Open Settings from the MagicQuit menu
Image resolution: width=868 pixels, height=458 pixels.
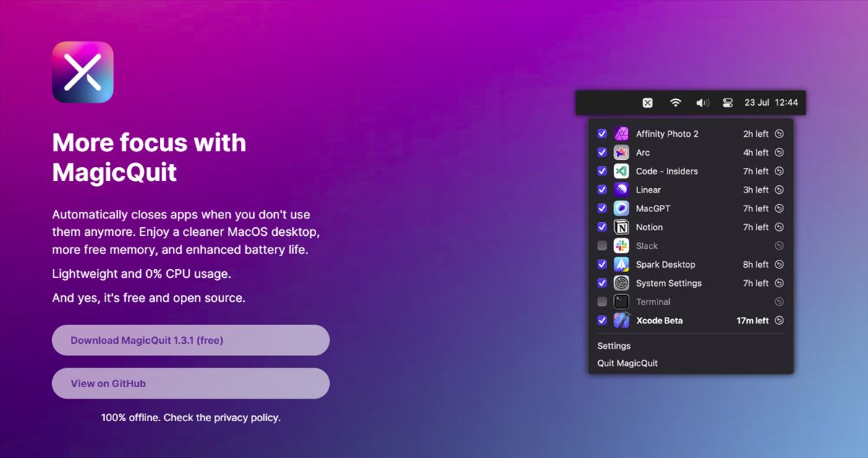(614, 346)
